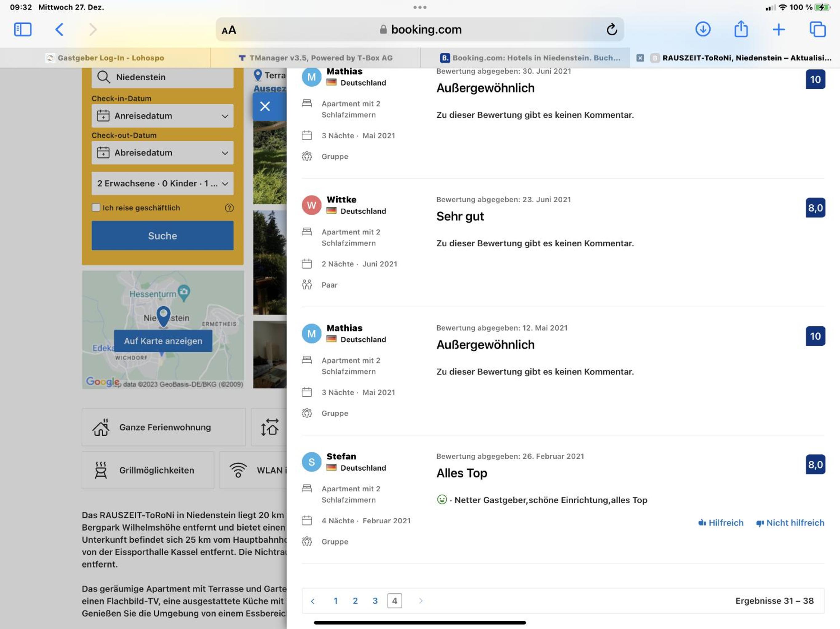The height and width of the screenshot is (629, 840).
Task: Click Auf Karte anzeigen button
Action: click(x=163, y=341)
